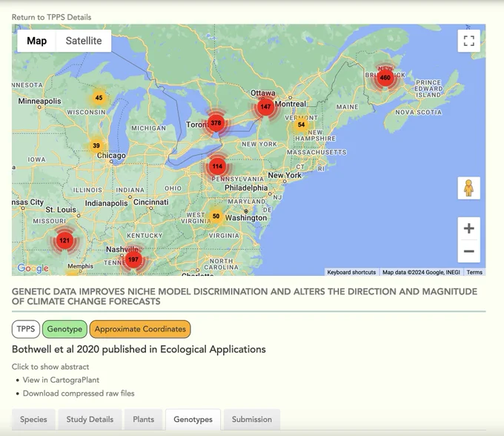This screenshot has height=436, width=504.
Task: Click the study title heading text
Action: 245,297
